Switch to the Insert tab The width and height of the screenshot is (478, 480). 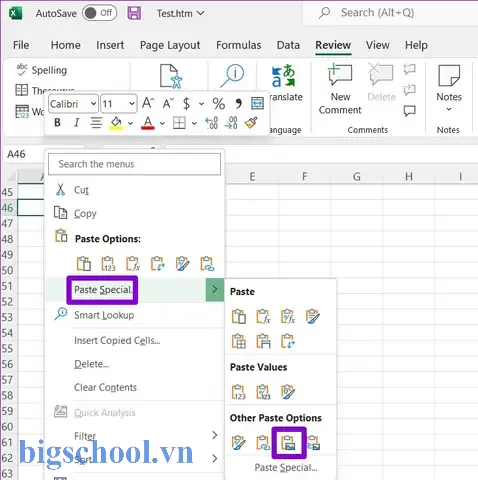pyautogui.click(x=110, y=45)
